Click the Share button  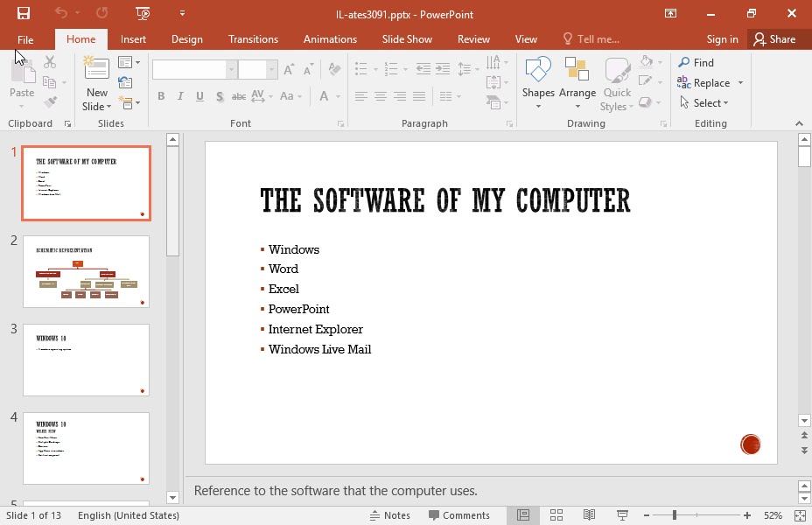coord(775,39)
